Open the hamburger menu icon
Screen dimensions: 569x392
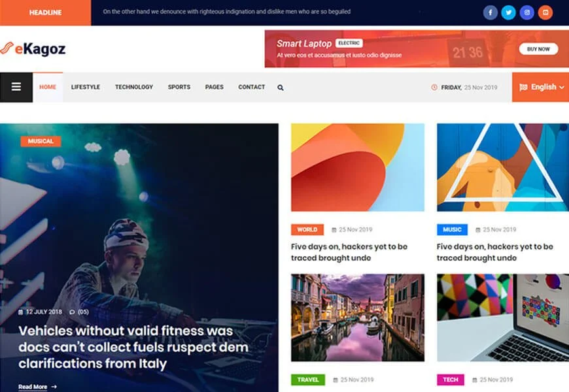click(x=16, y=87)
